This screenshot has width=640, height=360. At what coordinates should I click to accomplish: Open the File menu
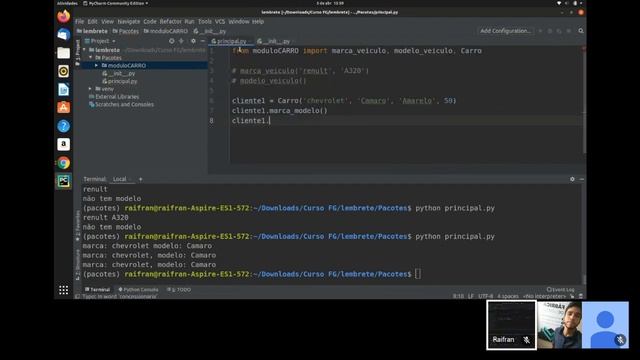click(x=80, y=21)
